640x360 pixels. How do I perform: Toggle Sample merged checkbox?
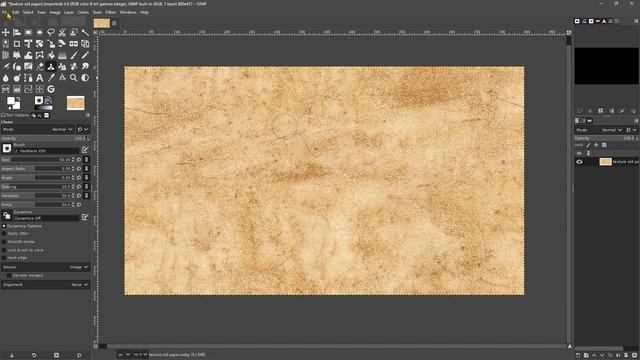[x=9, y=276]
